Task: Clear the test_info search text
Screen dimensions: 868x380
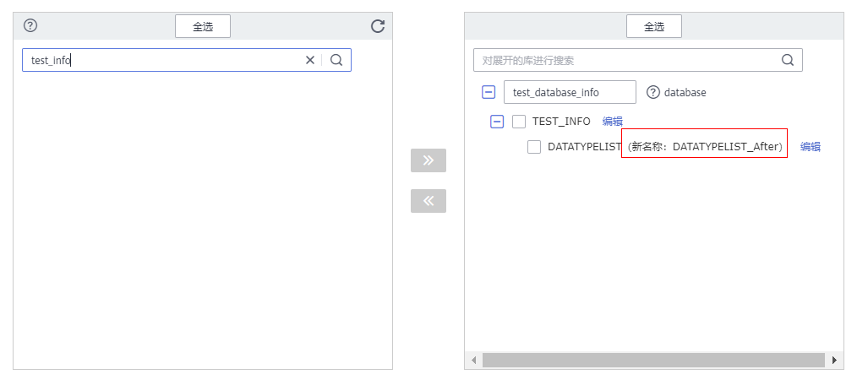Action: point(310,60)
